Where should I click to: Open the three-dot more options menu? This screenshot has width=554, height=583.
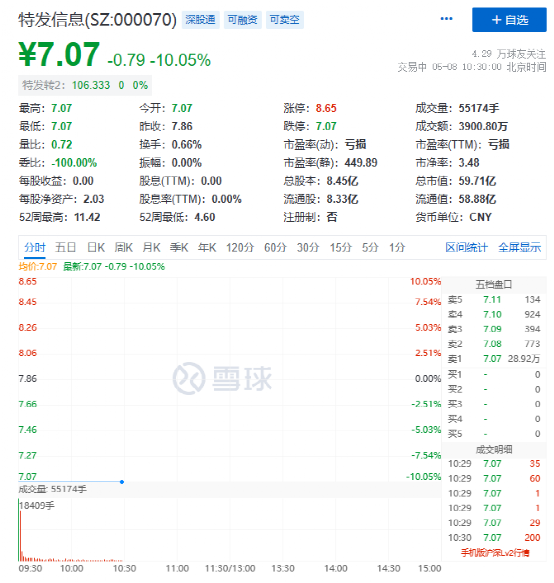[446, 19]
